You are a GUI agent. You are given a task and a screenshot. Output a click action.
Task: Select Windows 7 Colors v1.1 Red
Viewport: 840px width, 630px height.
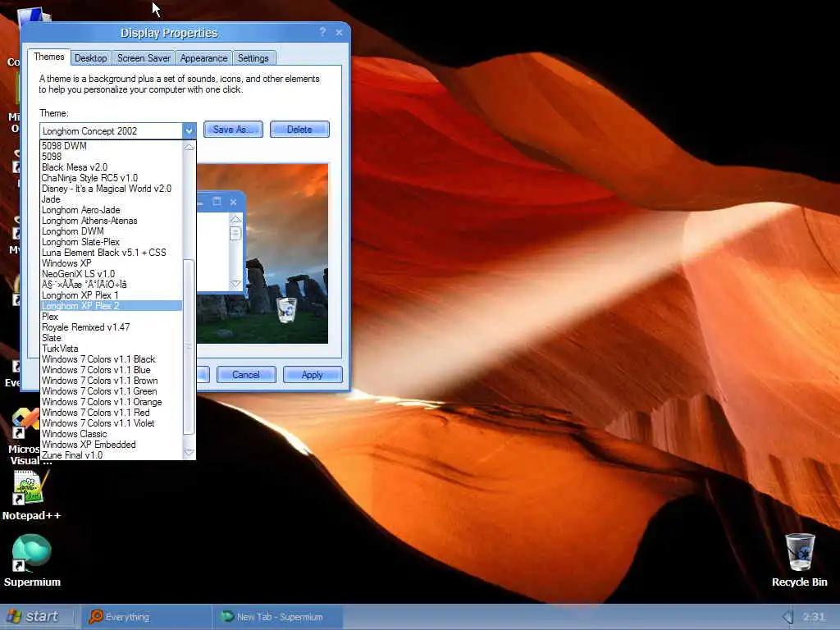[112, 413]
